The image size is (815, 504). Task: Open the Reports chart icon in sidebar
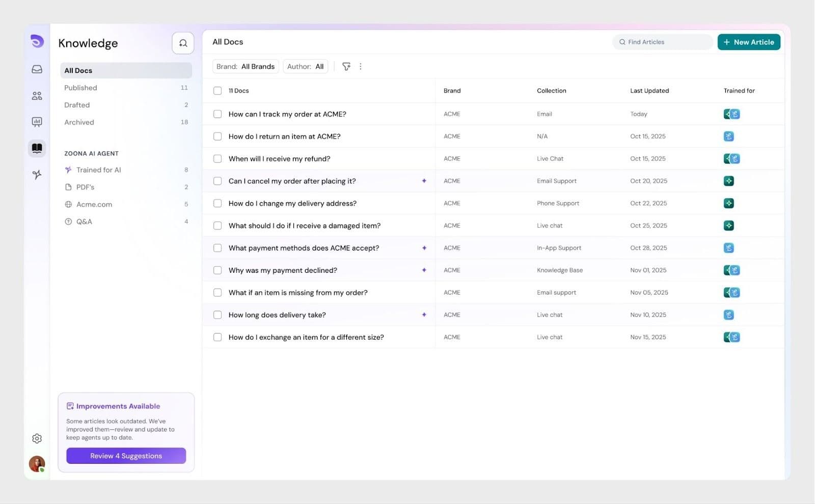click(37, 122)
